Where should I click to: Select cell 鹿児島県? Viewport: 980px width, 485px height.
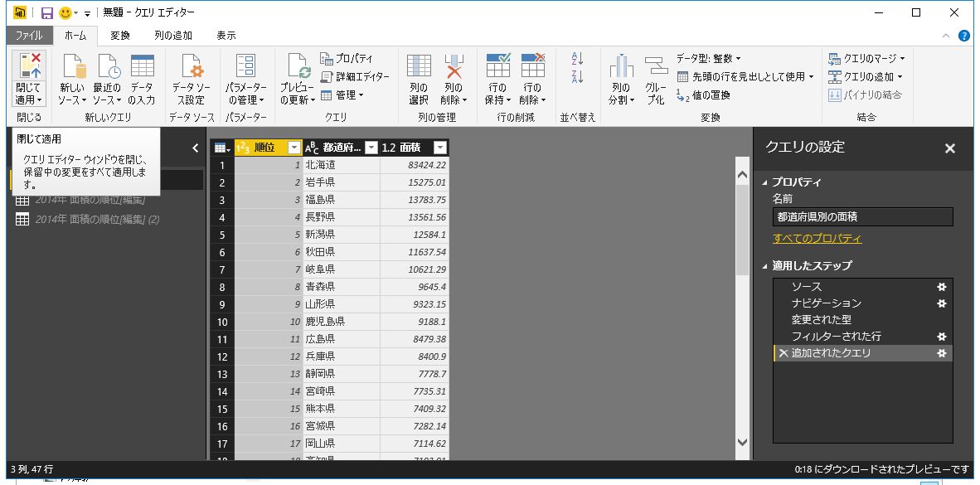coord(342,322)
